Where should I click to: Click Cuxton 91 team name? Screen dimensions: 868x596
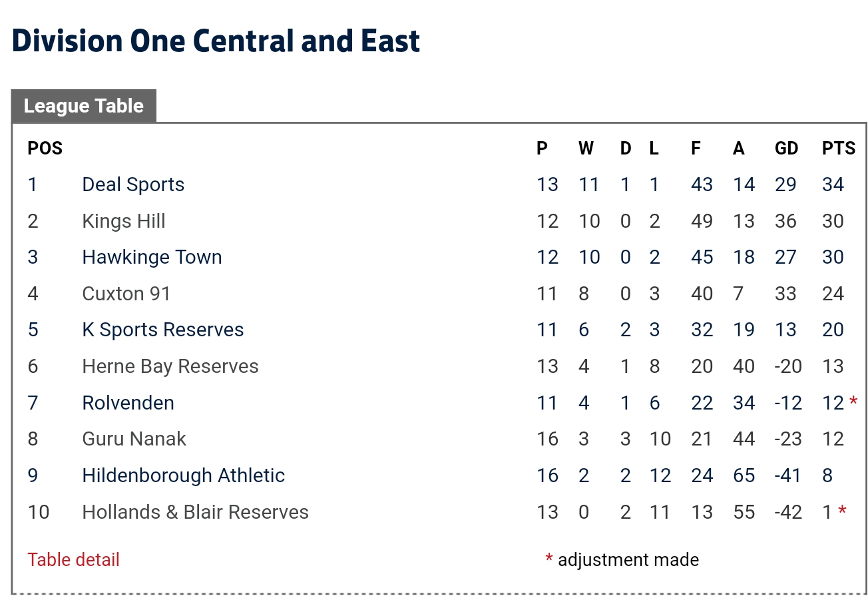click(126, 294)
